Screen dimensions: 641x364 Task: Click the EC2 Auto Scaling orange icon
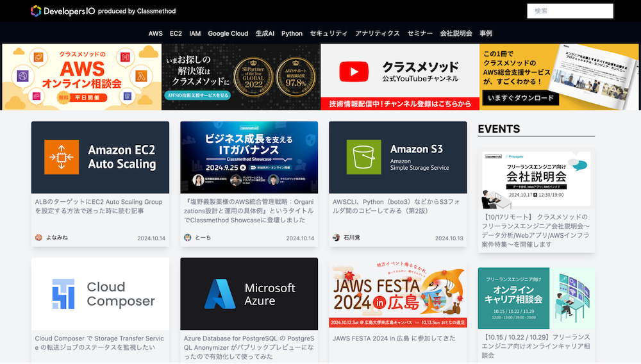point(62,157)
